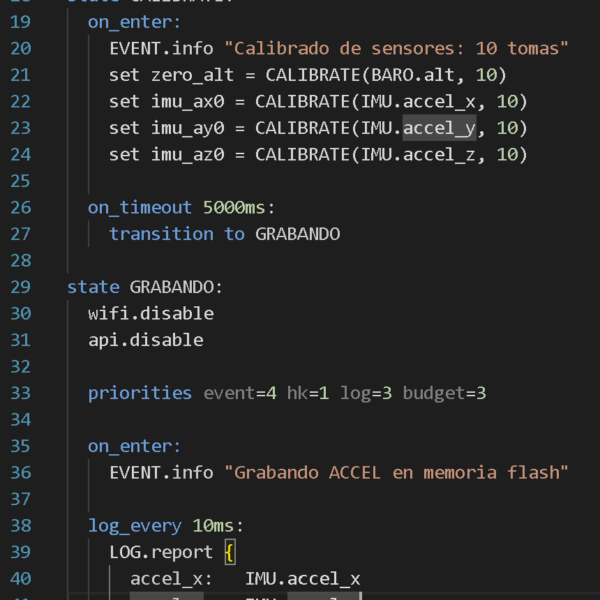Click the imu_ay0 variable name
Screen dimensions: 600x600
187,128
